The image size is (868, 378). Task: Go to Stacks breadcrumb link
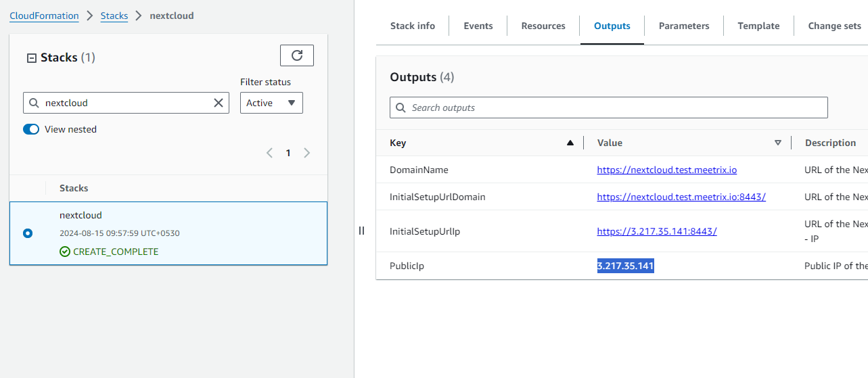click(x=114, y=16)
